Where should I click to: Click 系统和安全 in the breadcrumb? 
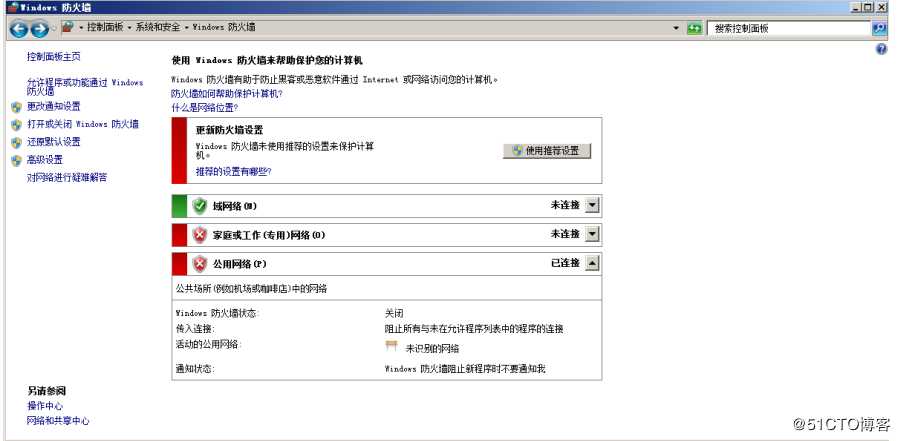pos(157,27)
